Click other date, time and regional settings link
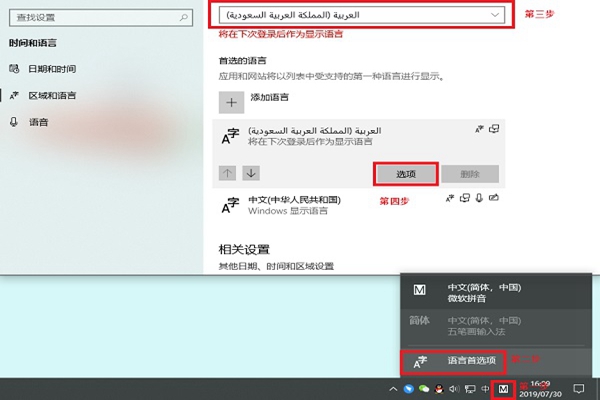The image size is (600, 400). (x=276, y=266)
